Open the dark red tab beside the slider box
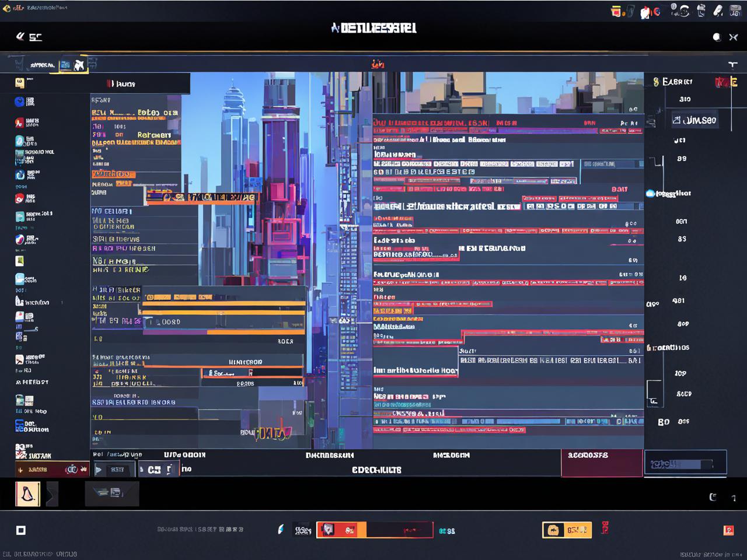Screen dimensions: 747x560 (602, 463)
